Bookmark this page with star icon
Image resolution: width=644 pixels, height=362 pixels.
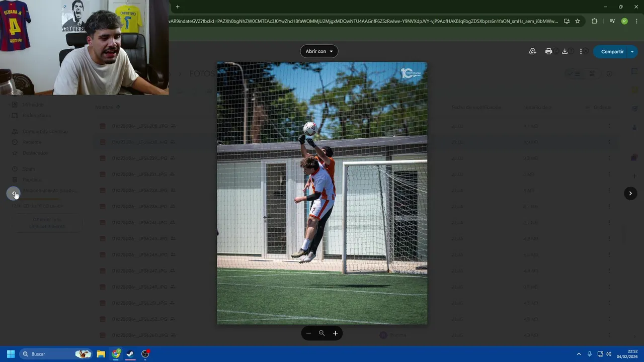tap(578, 21)
